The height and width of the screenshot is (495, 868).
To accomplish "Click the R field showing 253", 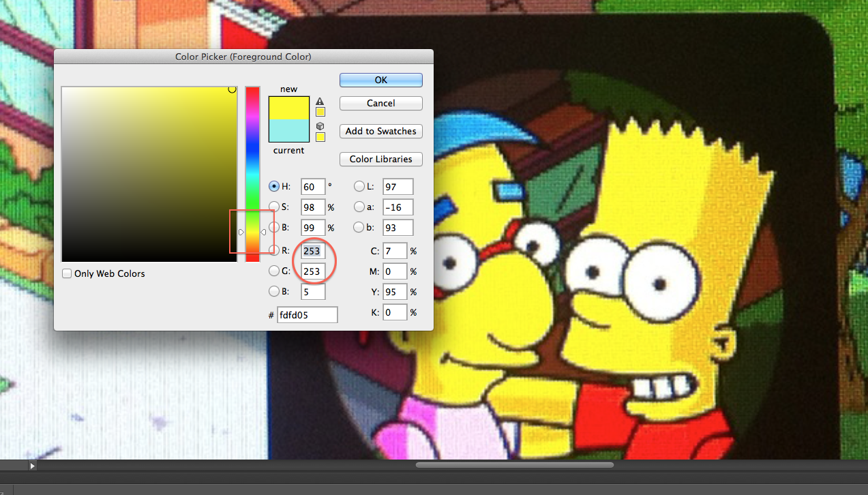I will pyautogui.click(x=313, y=251).
